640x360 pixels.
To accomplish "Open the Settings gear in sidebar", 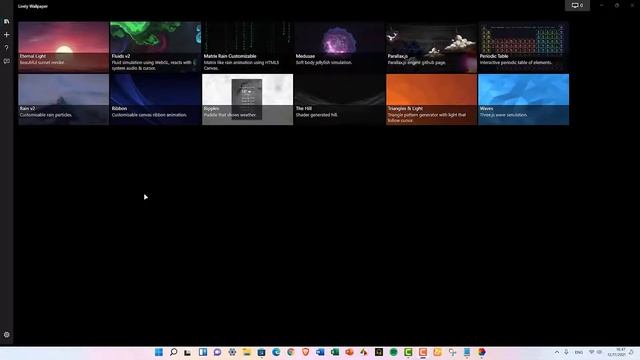I will (7, 334).
